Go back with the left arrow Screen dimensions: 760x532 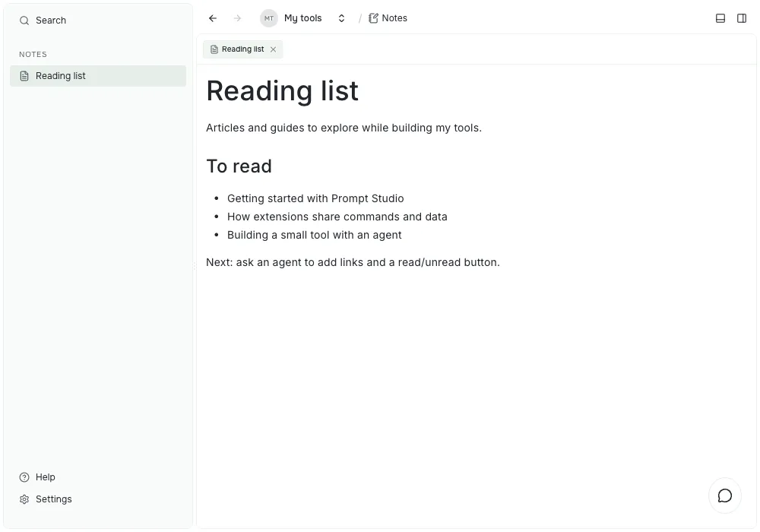coord(213,18)
